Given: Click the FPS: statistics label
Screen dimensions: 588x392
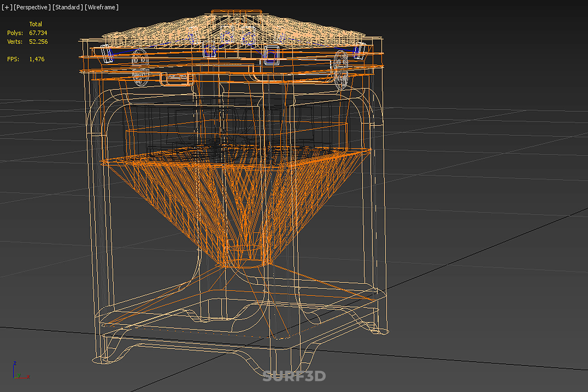Looking at the screenshot, I should 13,59.
